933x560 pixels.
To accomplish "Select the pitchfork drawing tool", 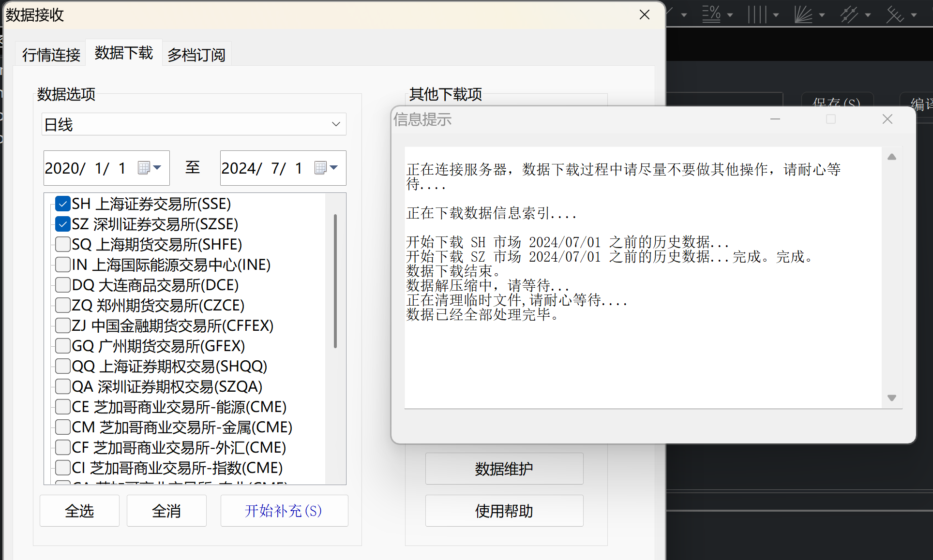I will (895, 15).
